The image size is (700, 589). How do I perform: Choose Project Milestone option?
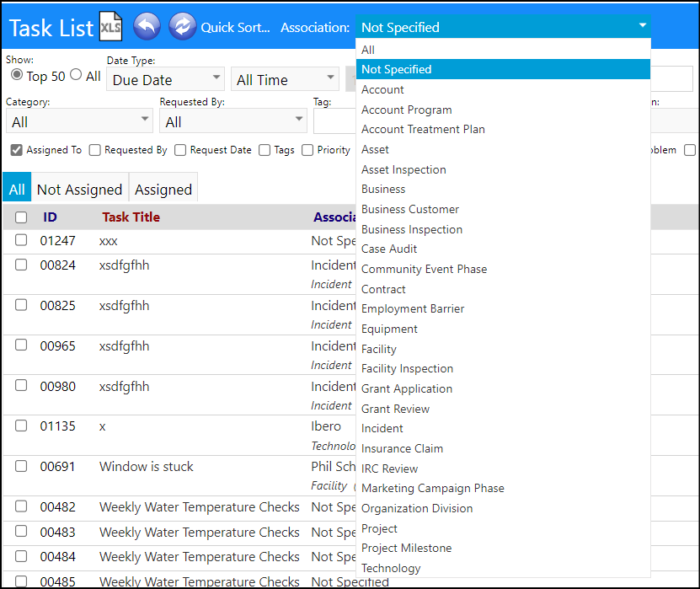(x=503, y=548)
